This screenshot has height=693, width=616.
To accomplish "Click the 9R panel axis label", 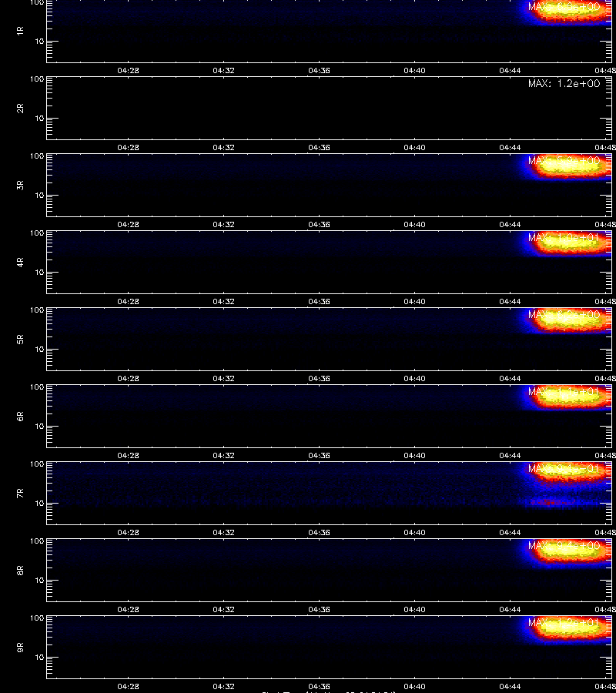I will tap(20, 648).
